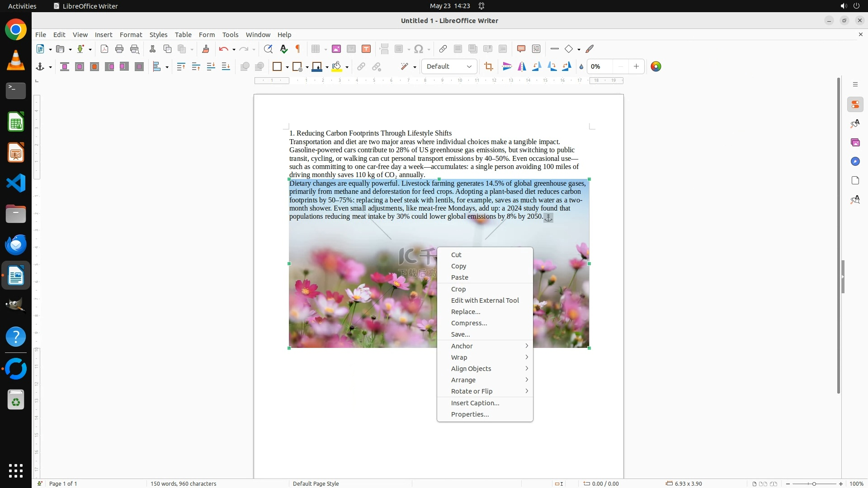Click the Bring to Front icon
The height and width of the screenshot is (488, 868).
[181, 67]
